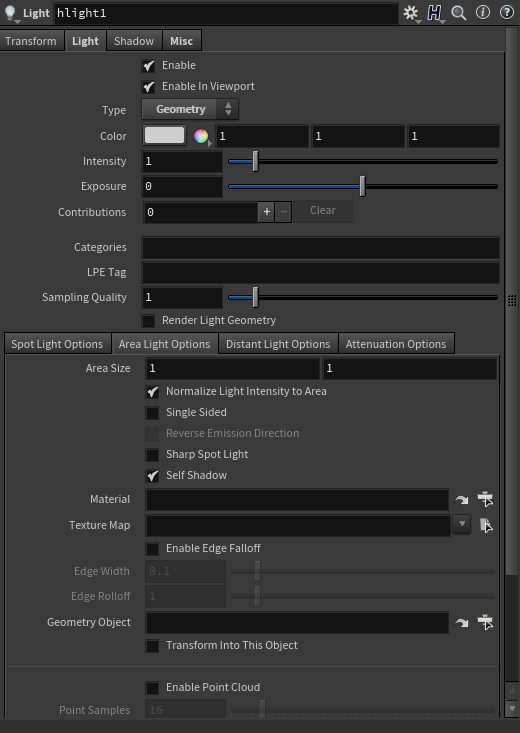Viewport: 520px width, 733px height.
Task: Click the light bulb node type icon
Action: coord(10,13)
